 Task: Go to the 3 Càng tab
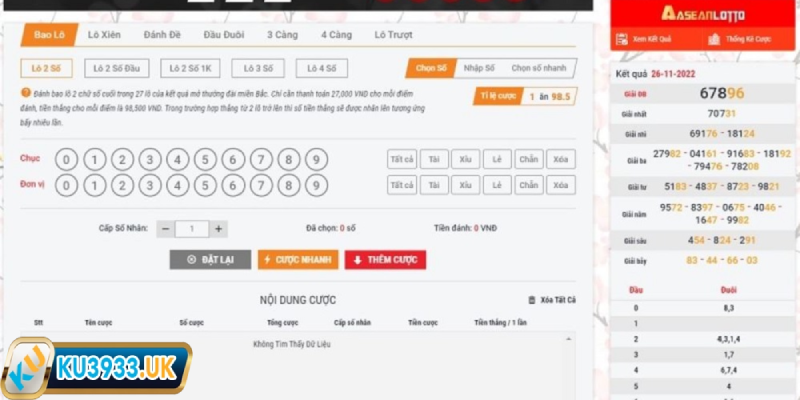pyautogui.click(x=282, y=35)
